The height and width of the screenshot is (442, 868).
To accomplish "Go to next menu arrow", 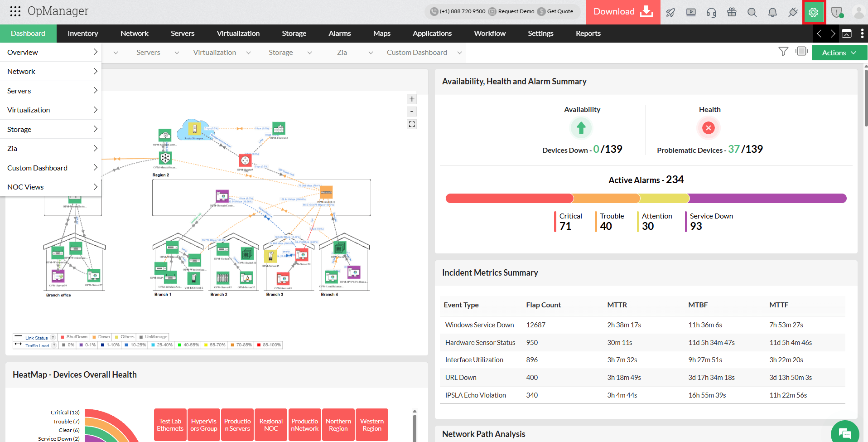I will point(833,34).
